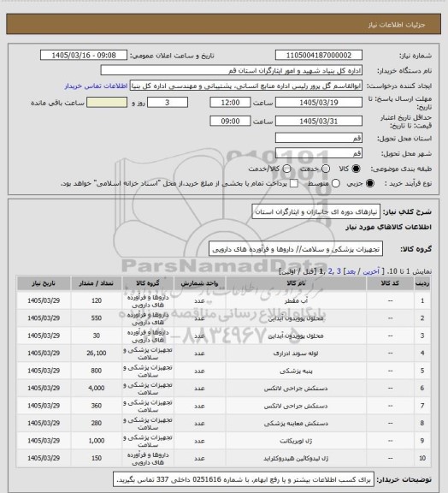The height and width of the screenshot is (493, 448).
Task: Select the کالا/خدمت radio button
Action: click(286, 169)
